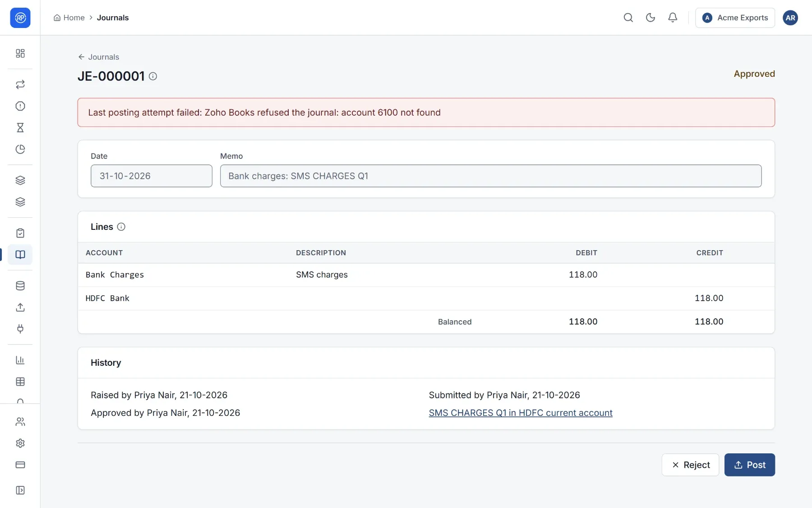The image size is (812, 508).
Task: Click the Approved by Priya Nair history entry
Action: [x=165, y=413]
